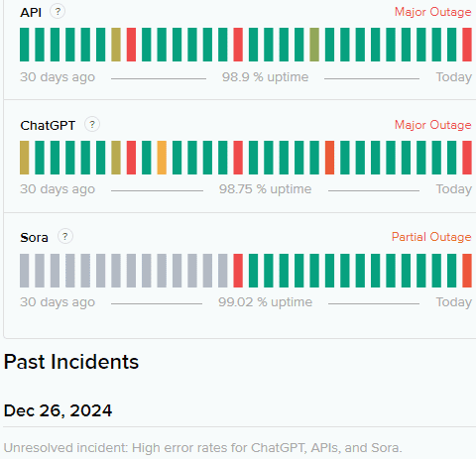The image size is (476, 459).
Task: Click the 'Past Incidents' heading
Action: [71, 362]
